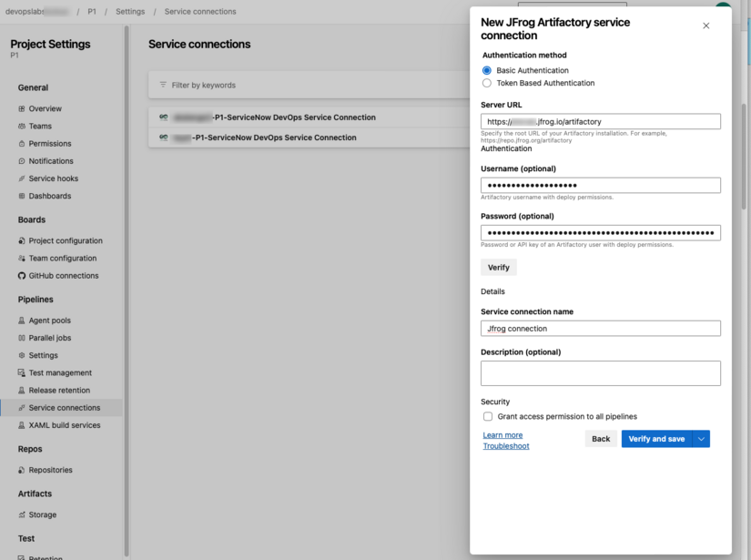Click the panel's vertical scrollbar
Image resolution: width=751 pixels, height=560 pixels.
pyautogui.click(x=744, y=157)
